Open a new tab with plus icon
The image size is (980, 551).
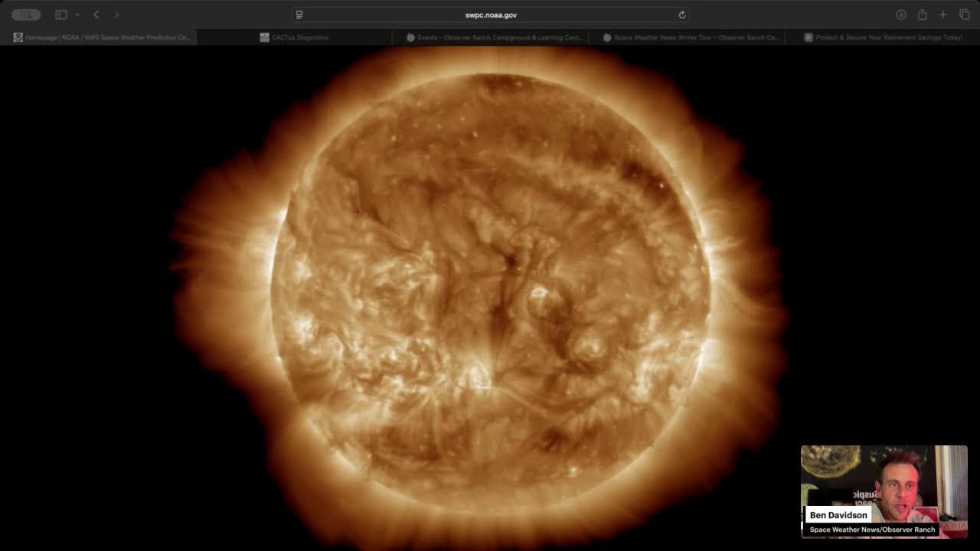tap(943, 15)
